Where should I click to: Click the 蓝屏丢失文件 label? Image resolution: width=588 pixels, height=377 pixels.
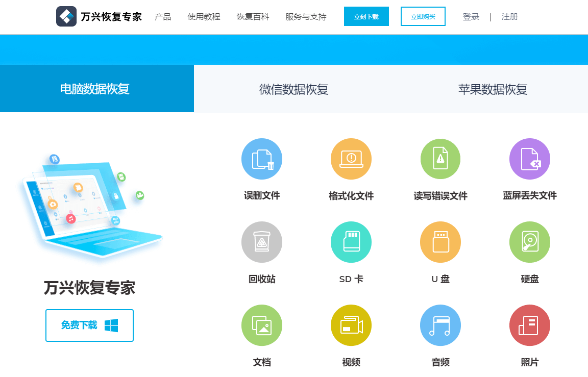[529, 195]
